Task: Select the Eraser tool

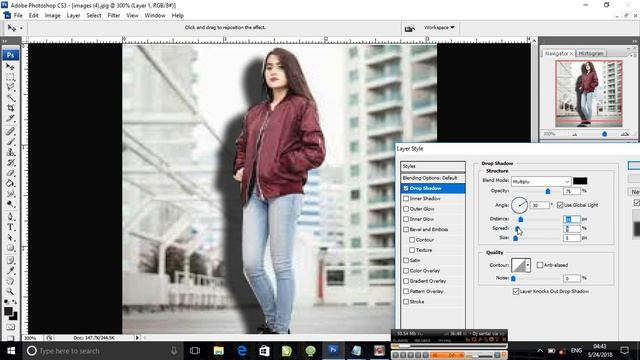Action: pos(10,173)
